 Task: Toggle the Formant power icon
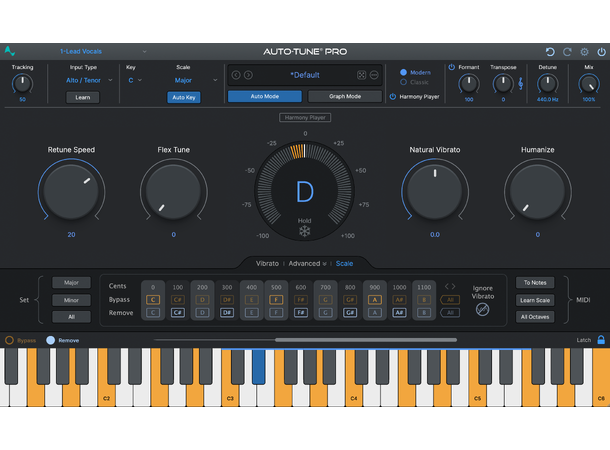point(452,67)
